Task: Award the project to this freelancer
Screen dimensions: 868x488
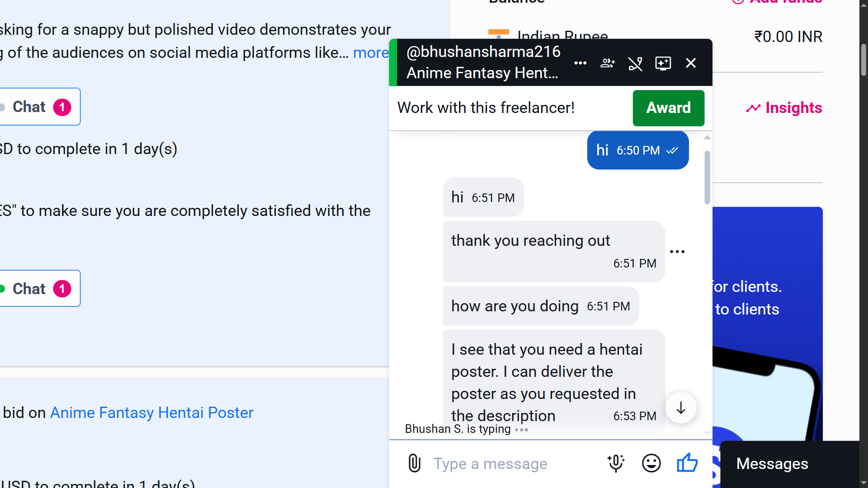Action: (x=668, y=108)
